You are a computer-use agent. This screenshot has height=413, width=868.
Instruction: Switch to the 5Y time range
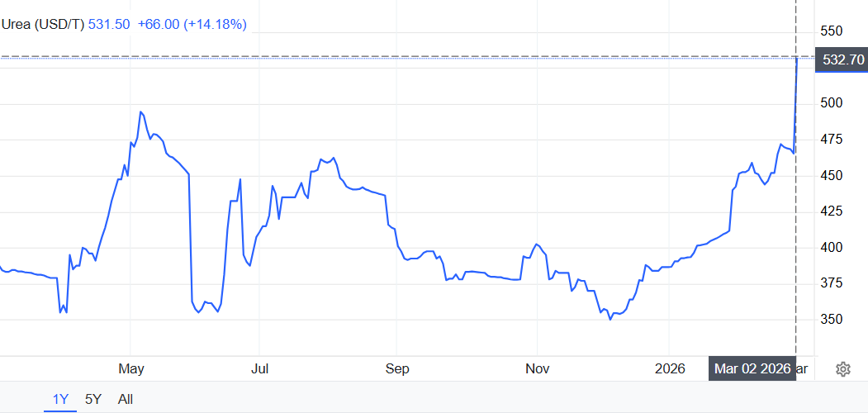(x=93, y=399)
